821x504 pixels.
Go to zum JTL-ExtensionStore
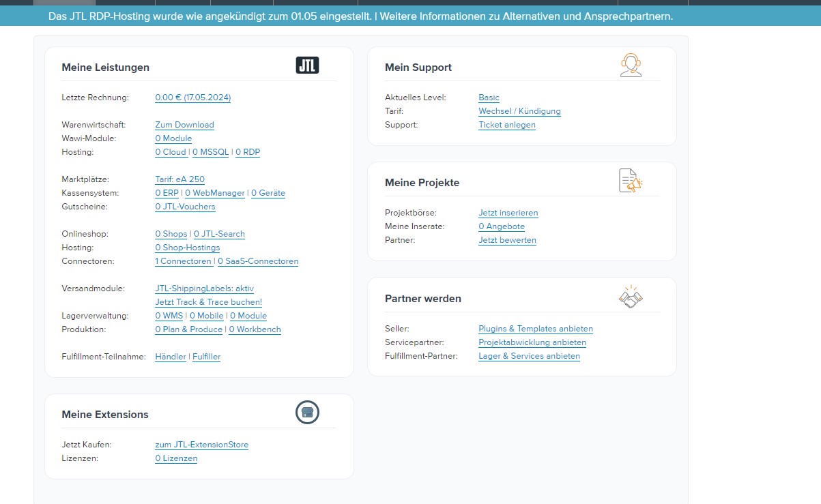[x=202, y=445]
